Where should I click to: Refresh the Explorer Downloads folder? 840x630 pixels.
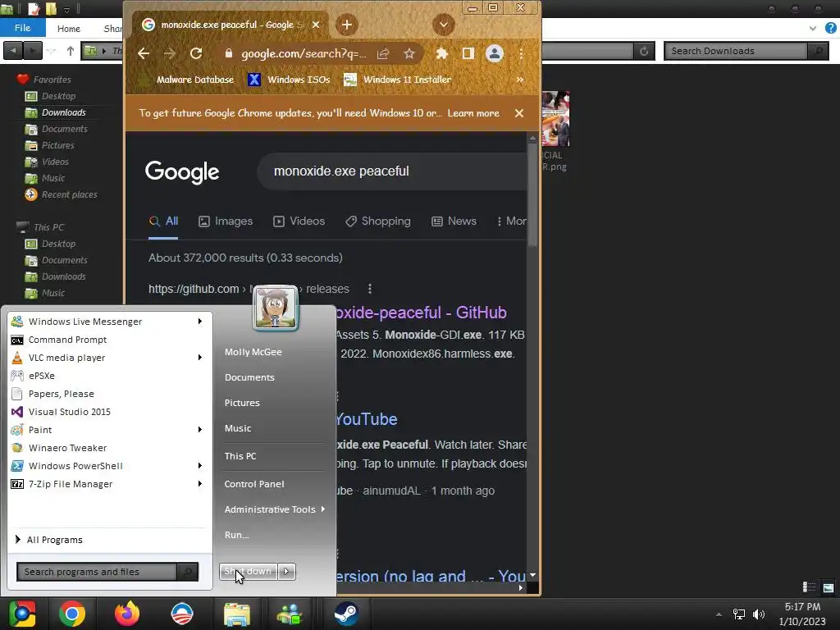point(644,51)
